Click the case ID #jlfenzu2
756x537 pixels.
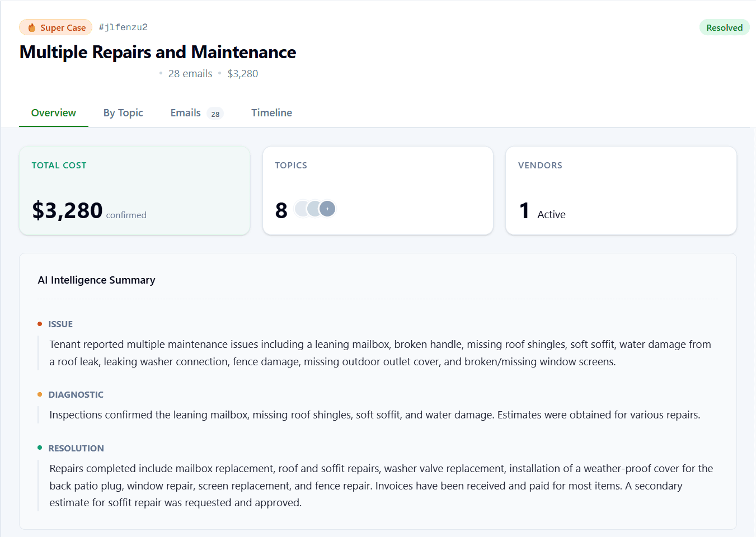pos(123,27)
